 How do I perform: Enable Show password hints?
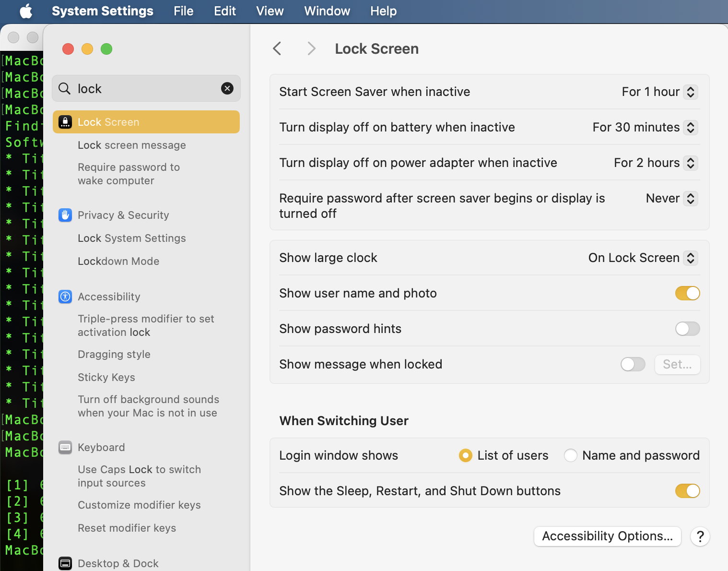(687, 329)
